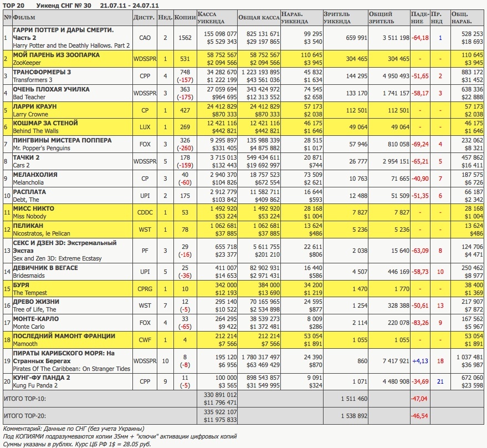
Task: Click the CDDC distributor cell for Miss Nobody
Action: pos(145,212)
